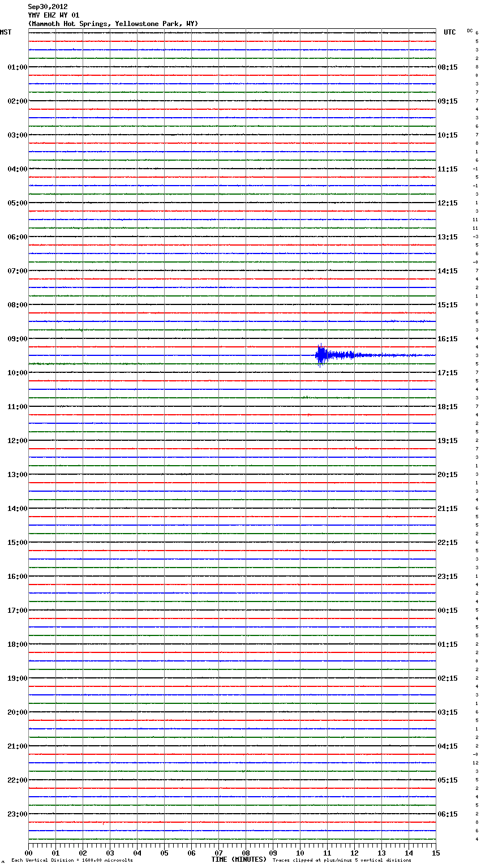Click the "05" minute tick label
Viewport: 481px width, 868px height.
coord(164,853)
